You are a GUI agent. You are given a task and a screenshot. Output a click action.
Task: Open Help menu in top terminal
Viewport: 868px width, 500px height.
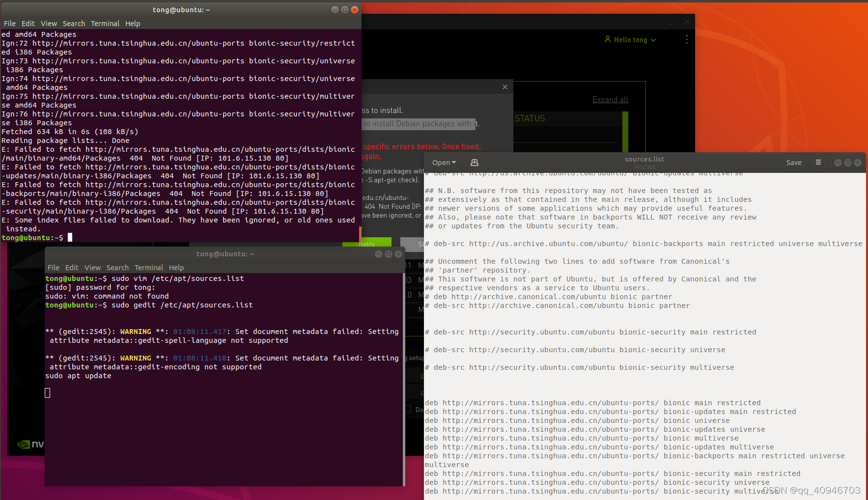pos(133,24)
